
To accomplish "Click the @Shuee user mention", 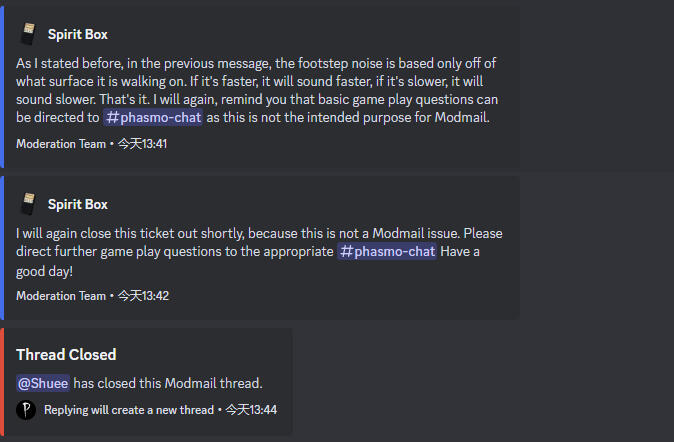I will click(x=43, y=382).
